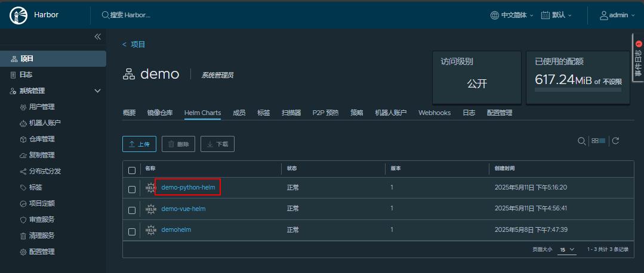Sort by the 创建时间 column header

(x=504, y=169)
